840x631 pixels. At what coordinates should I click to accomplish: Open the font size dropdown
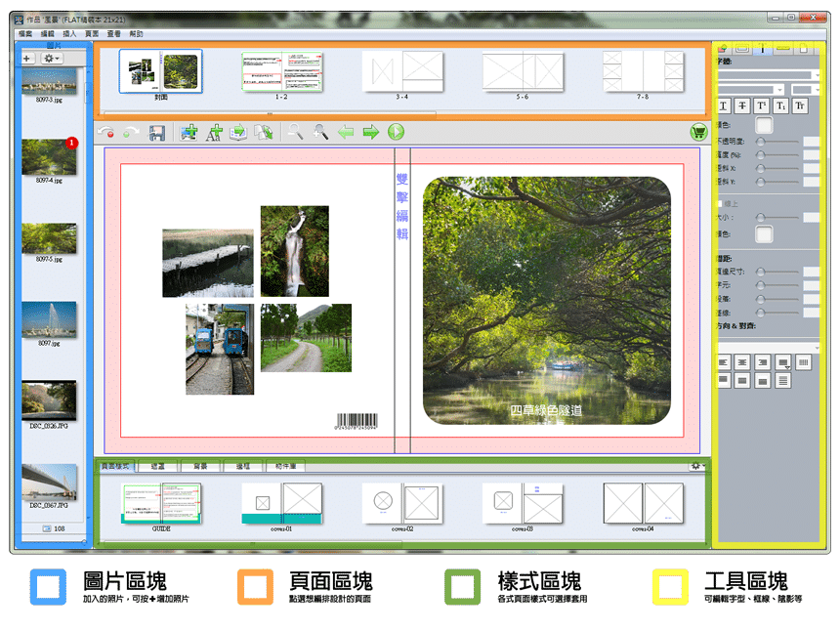click(x=806, y=90)
